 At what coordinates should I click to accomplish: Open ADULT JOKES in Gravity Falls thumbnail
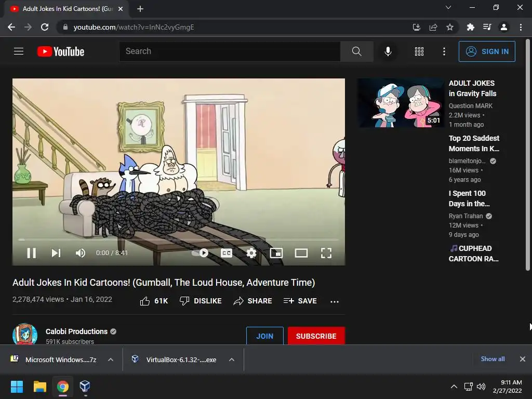tap(401, 103)
